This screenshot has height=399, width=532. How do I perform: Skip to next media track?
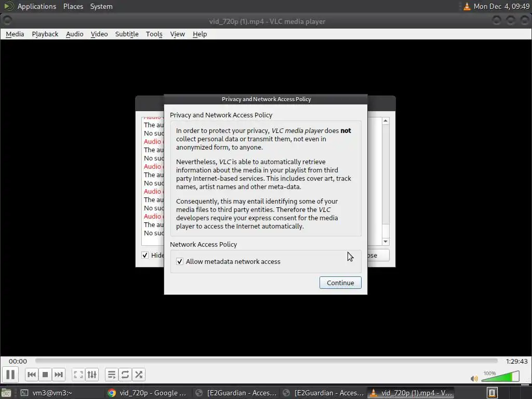pyautogui.click(x=58, y=375)
